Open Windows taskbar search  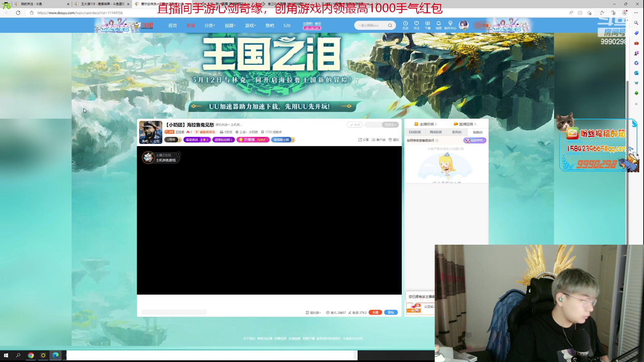point(18,355)
